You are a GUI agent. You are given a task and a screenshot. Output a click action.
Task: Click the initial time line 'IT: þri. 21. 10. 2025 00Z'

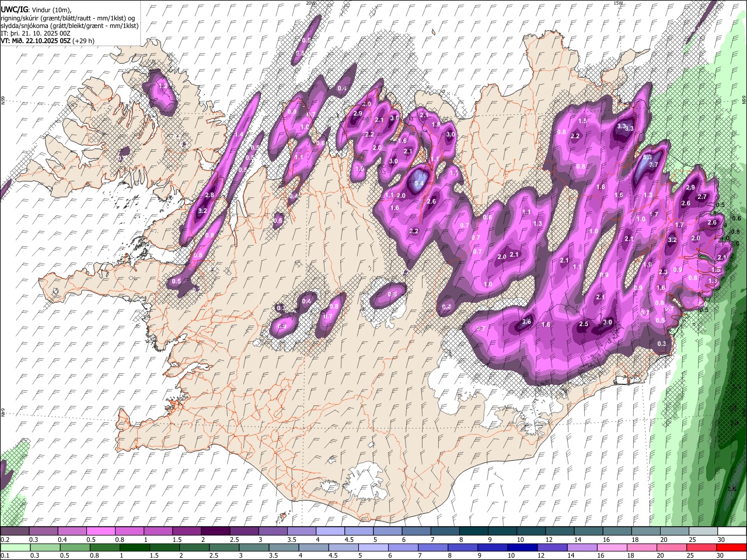click(x=36, y=34)
